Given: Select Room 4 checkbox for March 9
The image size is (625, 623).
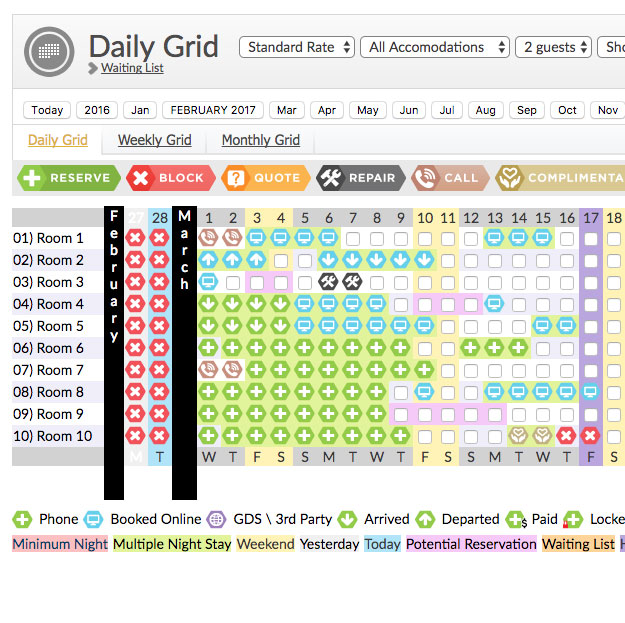Looking at the screenshot, I should click(401, 305).
